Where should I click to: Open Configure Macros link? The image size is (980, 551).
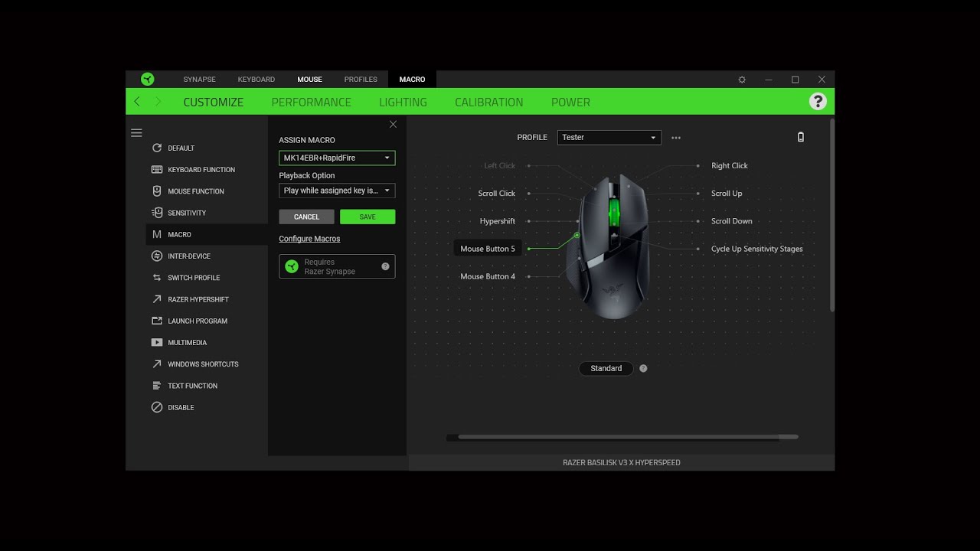pyautogui.click(x=309, y=239)
